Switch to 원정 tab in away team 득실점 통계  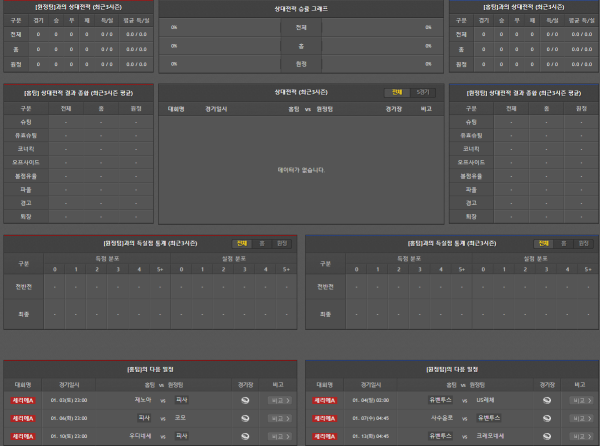(583, 243)
